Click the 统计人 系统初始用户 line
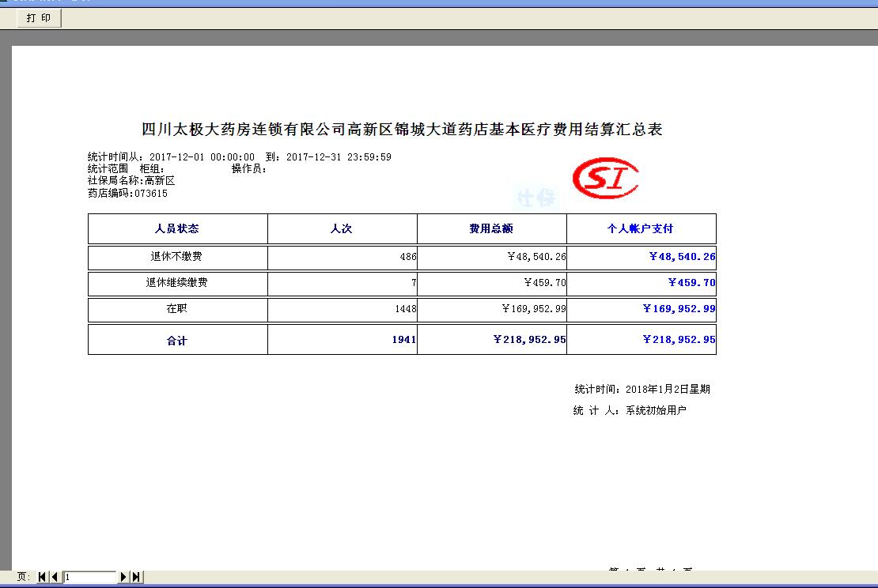878x588 pixels. (630, 411)
